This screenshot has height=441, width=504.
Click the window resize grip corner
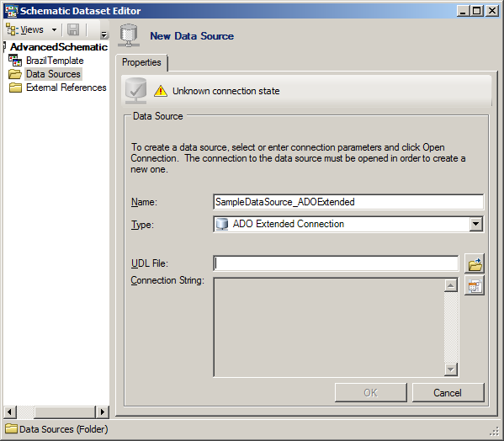pyautogui.click(x=494, y=432)
